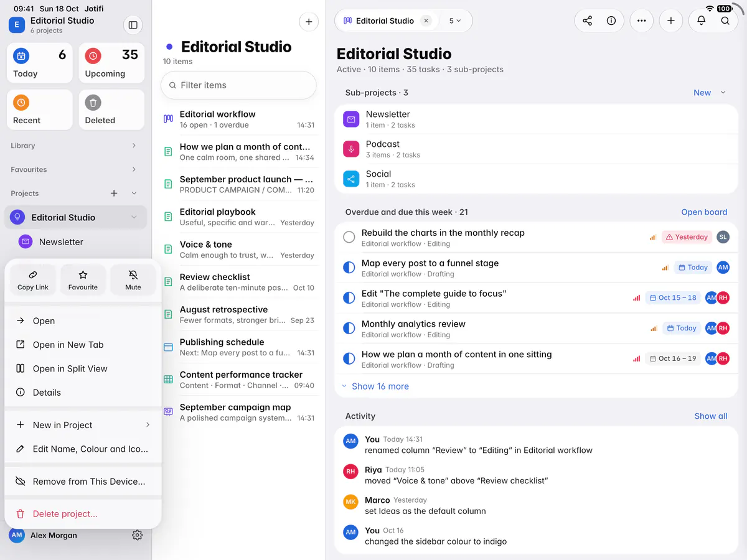
Task: Click New link in Sub-projects
Action: (702, 93)
